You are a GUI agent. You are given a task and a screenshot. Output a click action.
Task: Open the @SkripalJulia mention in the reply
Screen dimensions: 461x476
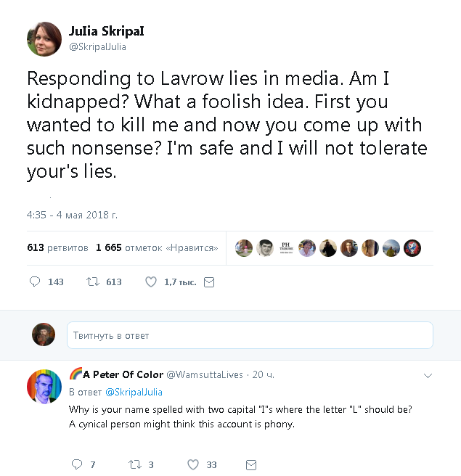click(134, 392)
